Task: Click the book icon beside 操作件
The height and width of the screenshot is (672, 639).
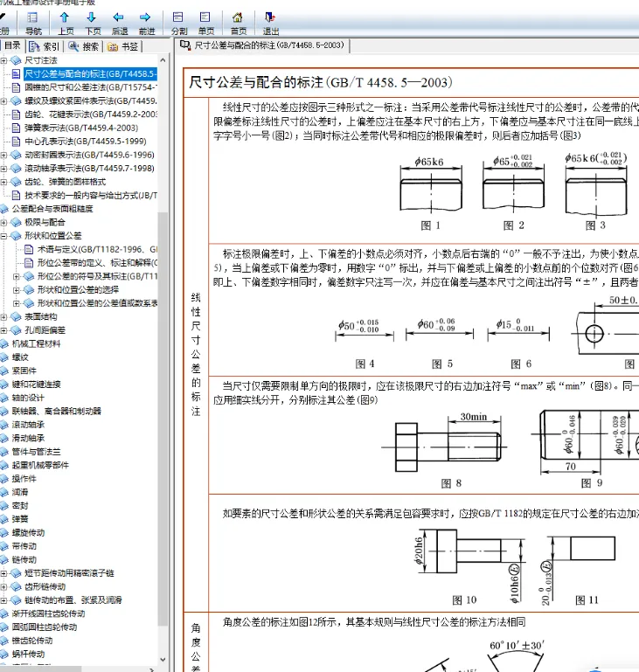Action: (4, 479)
